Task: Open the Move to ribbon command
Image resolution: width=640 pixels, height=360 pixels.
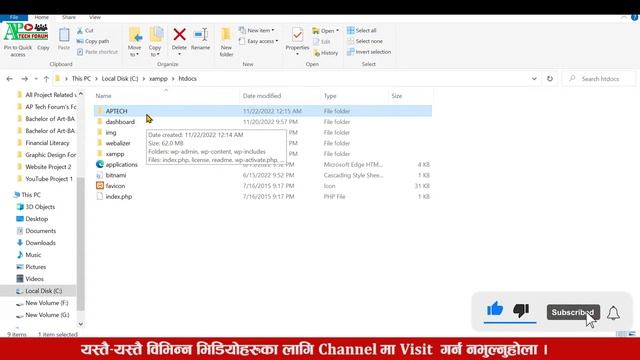Action: [134, 42]
